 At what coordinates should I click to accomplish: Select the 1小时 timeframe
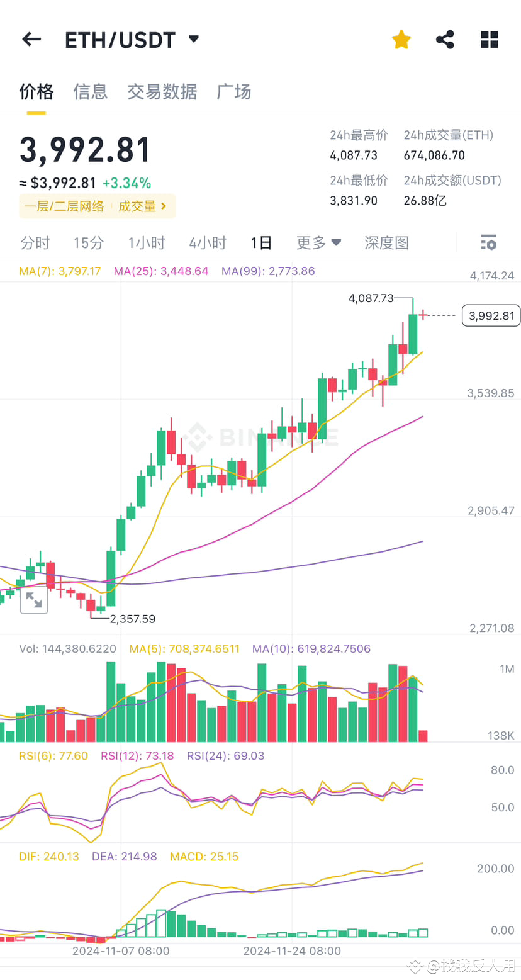146,242
